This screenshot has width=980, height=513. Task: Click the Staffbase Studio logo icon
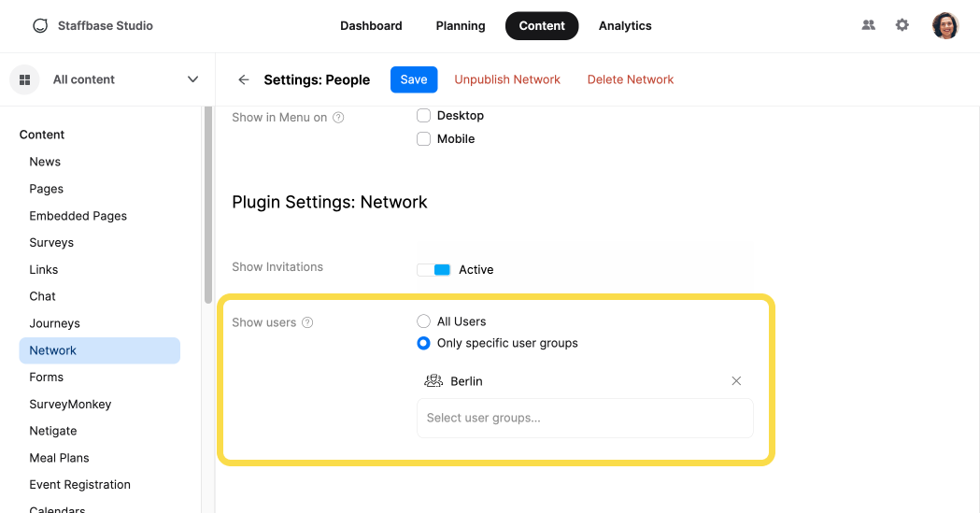point(40,25)
